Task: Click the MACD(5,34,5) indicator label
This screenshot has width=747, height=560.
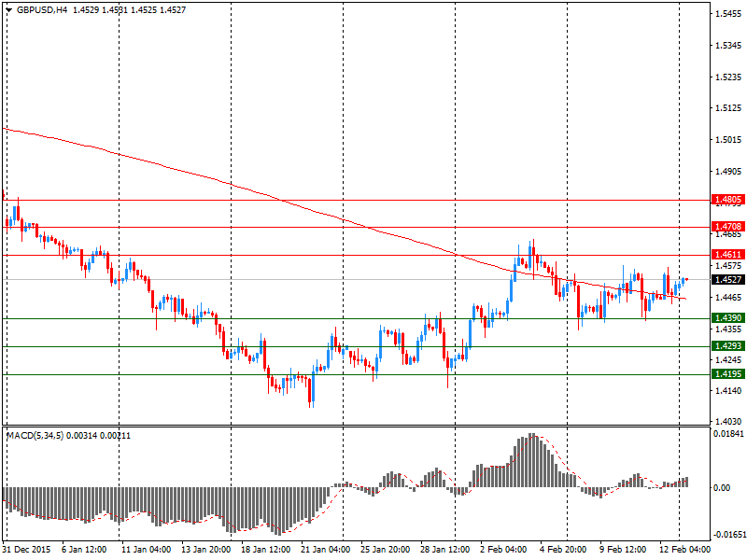Action: coord(35,436)
